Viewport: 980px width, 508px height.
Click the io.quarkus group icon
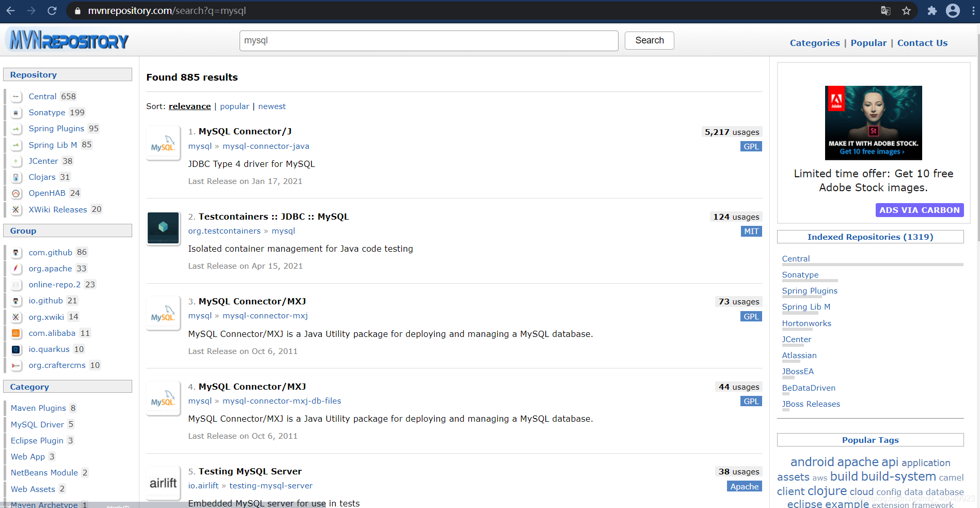tap(16, 349)
